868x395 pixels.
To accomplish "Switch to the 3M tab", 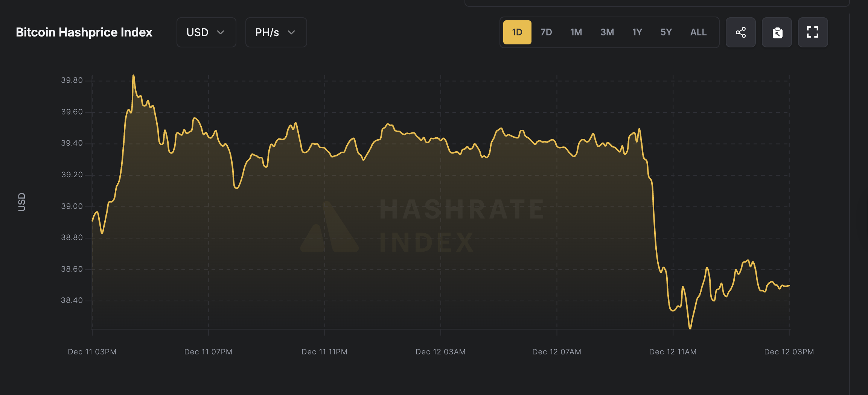I will click(x=607, y=32).
